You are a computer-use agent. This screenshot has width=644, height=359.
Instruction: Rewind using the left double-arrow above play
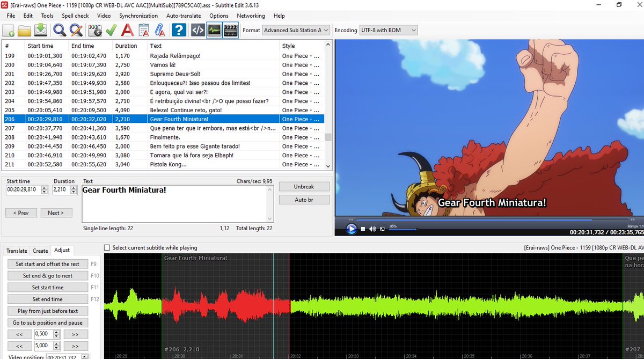coord(351,219)
